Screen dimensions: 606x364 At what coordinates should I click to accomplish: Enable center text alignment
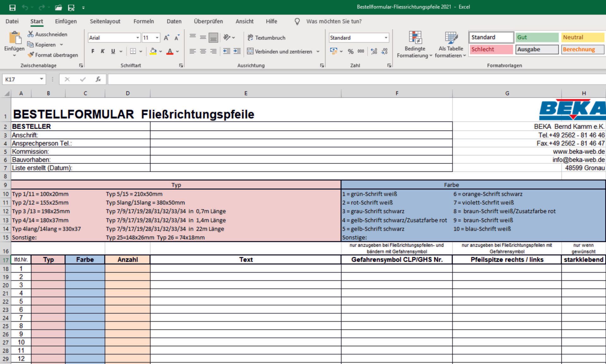203,51
